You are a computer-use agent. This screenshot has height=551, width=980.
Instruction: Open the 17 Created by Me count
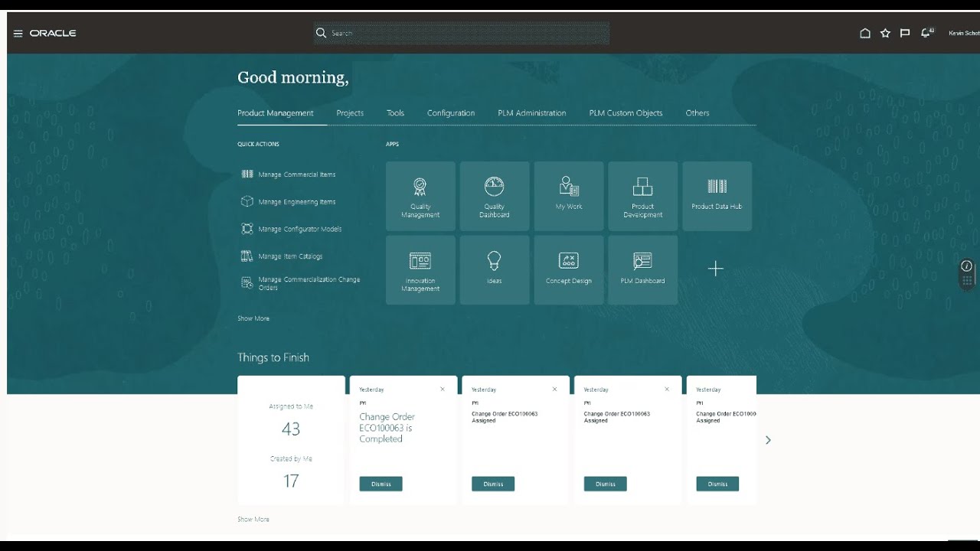pos(291,481)
